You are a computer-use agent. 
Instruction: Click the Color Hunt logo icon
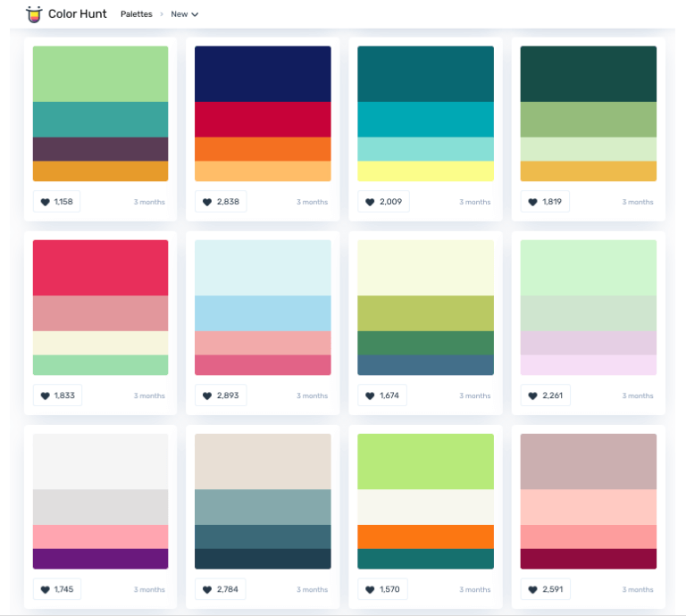coord(34,14)
